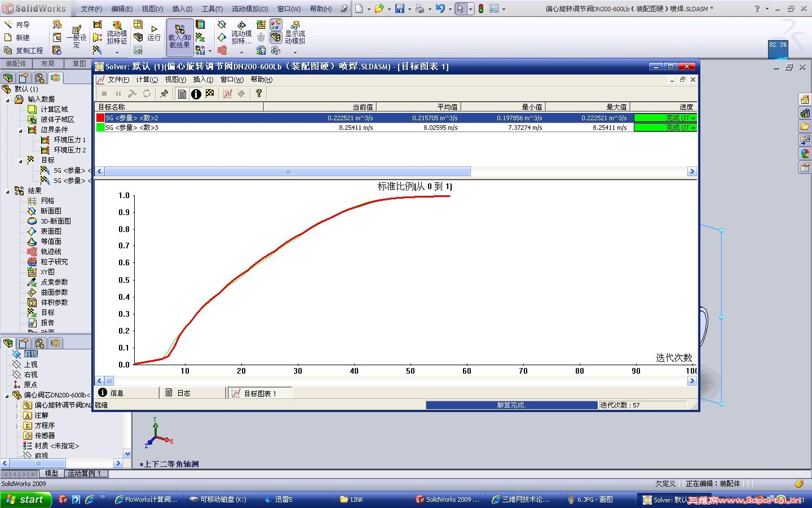Click the Solver stop square button
Image resolution: width=812 pixels, height=508 pixels.
(x=104, y=94)
